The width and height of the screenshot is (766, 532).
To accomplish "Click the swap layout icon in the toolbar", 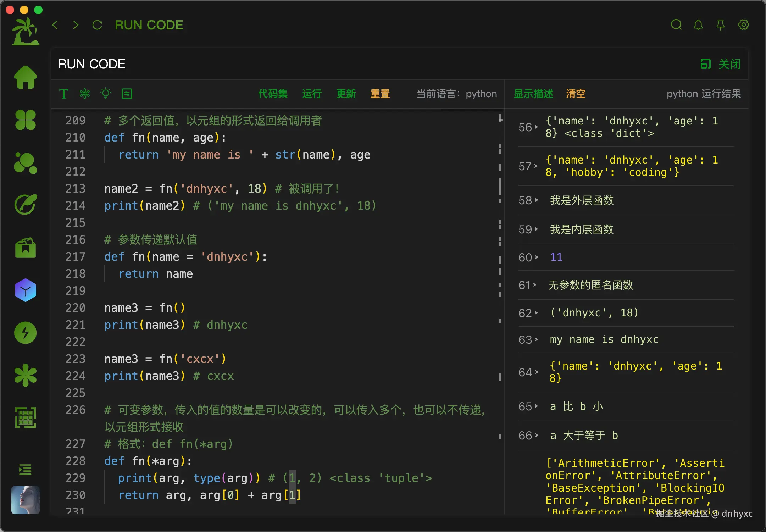I will click(x=127, y=94).
